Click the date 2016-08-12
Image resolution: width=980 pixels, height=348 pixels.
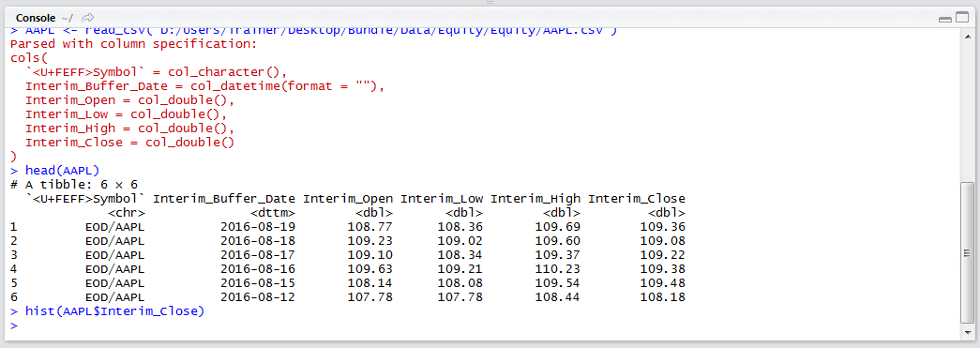coord(258,296)
